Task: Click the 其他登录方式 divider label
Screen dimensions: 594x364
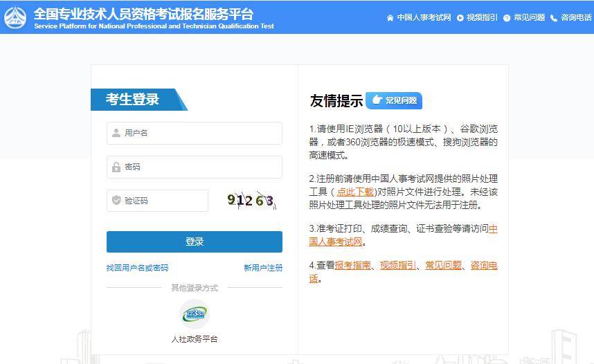Action: click(195, 288)
